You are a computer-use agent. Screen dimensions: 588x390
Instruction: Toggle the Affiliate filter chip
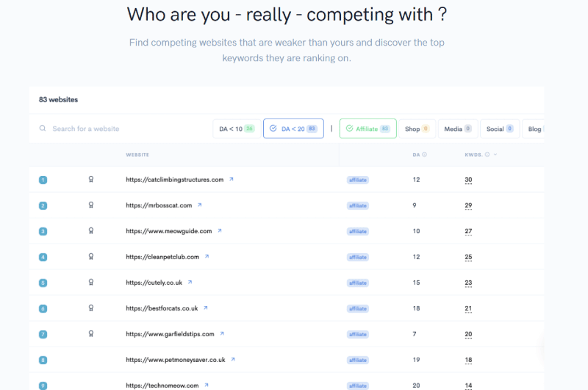click(368, 129)
